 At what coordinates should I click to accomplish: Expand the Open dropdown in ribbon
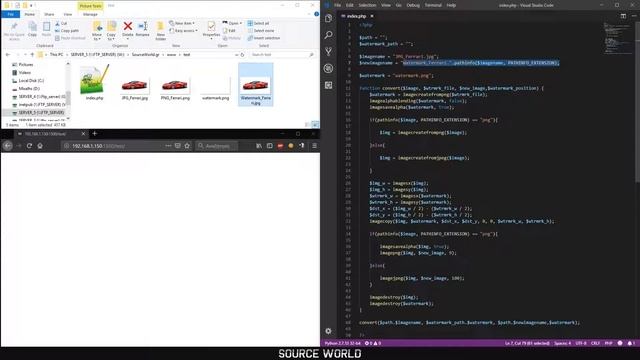(x=240, y=23)
